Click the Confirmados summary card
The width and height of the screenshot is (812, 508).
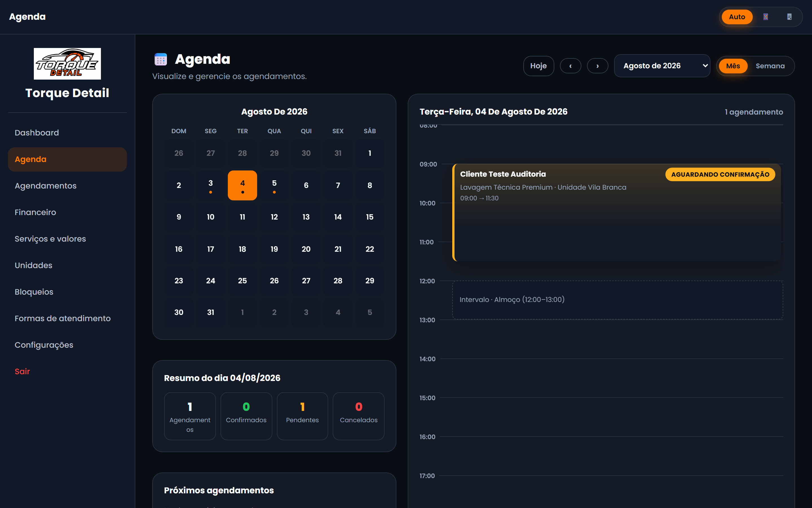[x=246, y=416]
